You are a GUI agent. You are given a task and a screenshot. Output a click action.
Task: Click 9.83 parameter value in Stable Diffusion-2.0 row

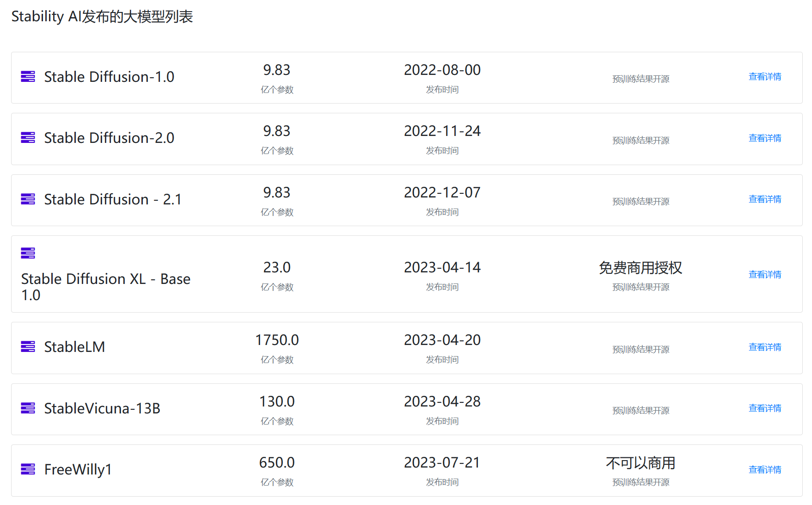[x=277, y=131]
